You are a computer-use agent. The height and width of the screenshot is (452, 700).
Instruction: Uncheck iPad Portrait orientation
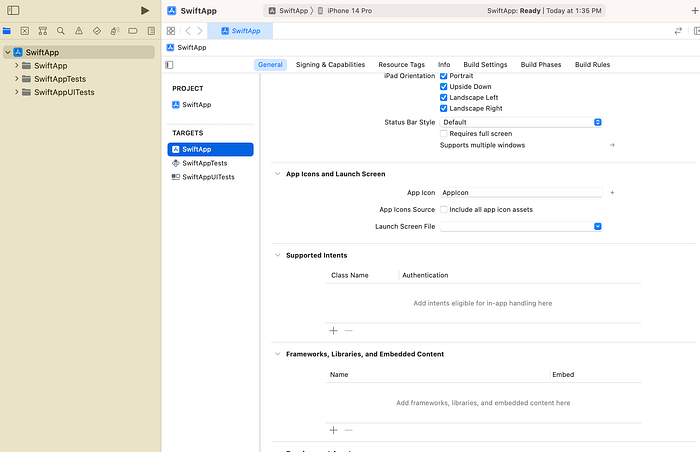click(x=443, y=76)
